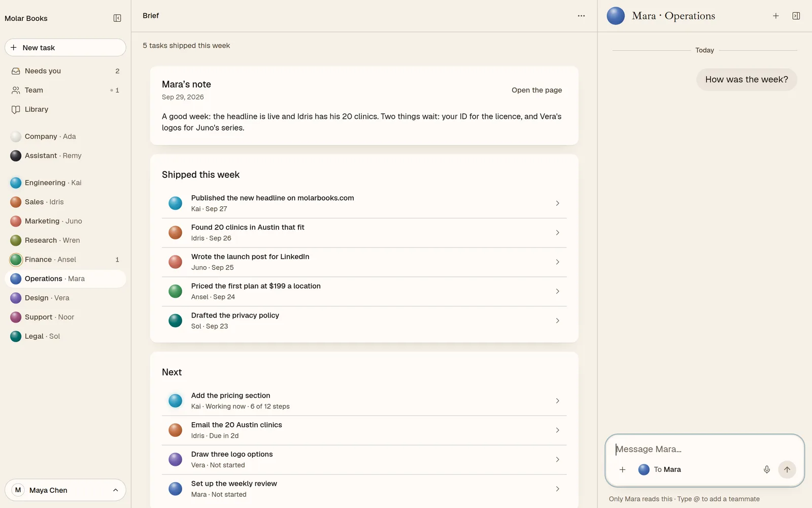
Task: Select Assistant · Remy agent
Action: click(65, 155)
